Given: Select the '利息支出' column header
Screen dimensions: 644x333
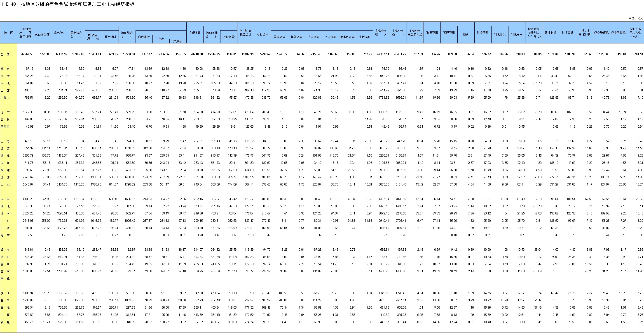Looking at the screenshot, I should coord(517,35).
